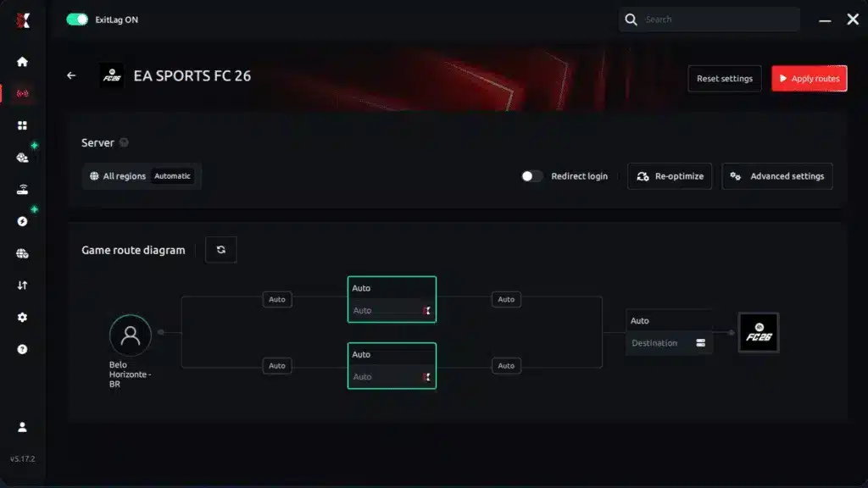Click the Server info help icon

124,142
